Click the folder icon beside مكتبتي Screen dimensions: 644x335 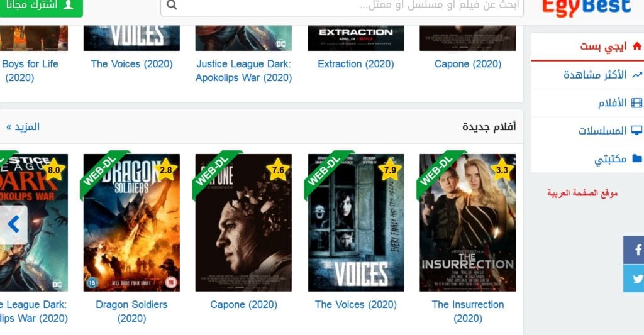tap(637, 158)
